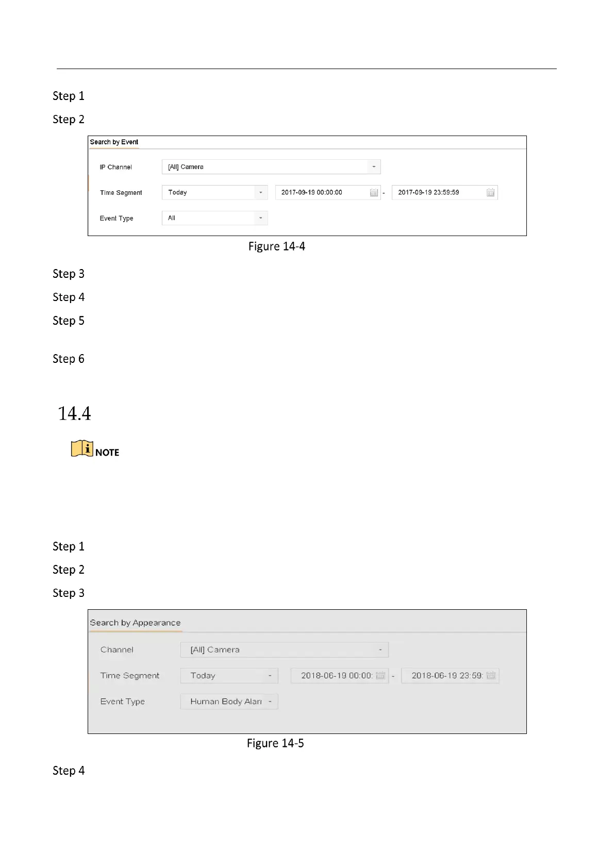Screen dimensions: 614x868
Task: Click the Figure 14-5 caption
Action: point(275,743)
